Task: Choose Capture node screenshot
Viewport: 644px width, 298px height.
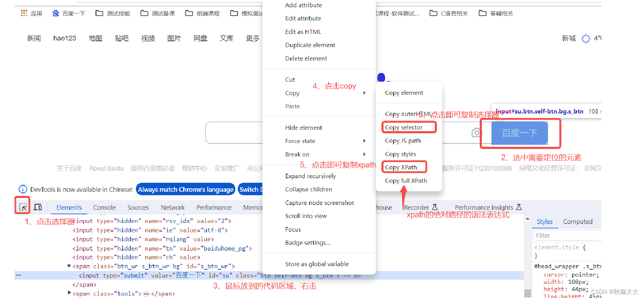Action: click(319, 203)
